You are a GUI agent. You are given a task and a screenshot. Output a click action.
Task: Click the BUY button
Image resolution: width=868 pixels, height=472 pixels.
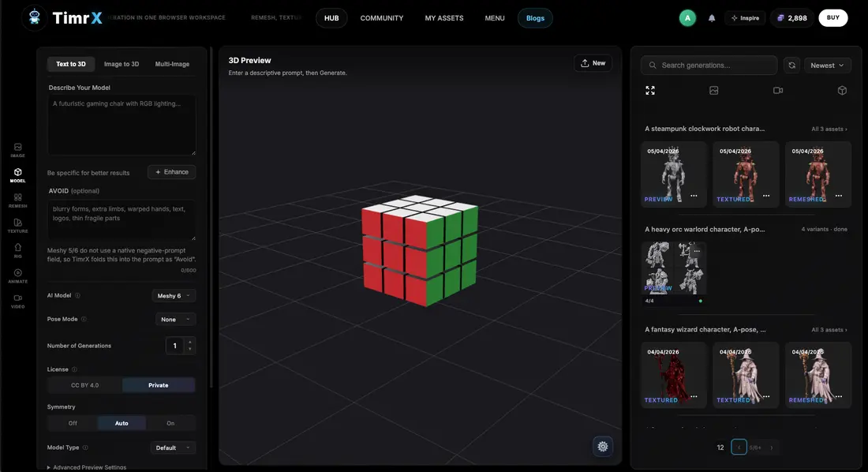tap(833, 17)
